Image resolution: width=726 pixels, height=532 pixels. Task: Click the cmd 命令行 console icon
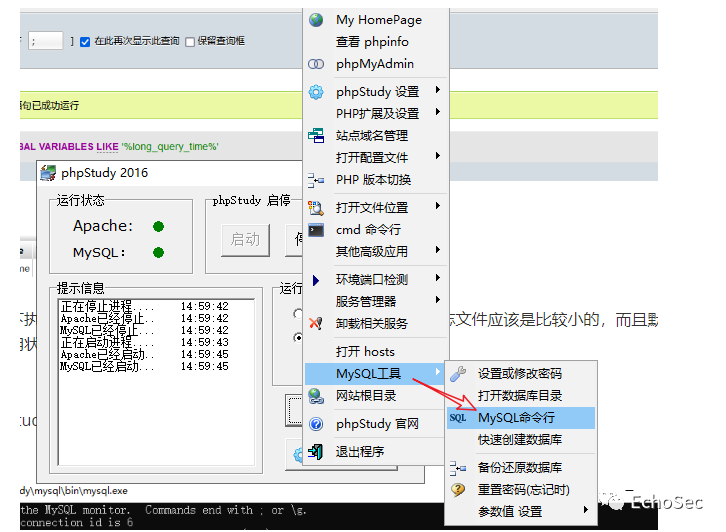(316, 230)
